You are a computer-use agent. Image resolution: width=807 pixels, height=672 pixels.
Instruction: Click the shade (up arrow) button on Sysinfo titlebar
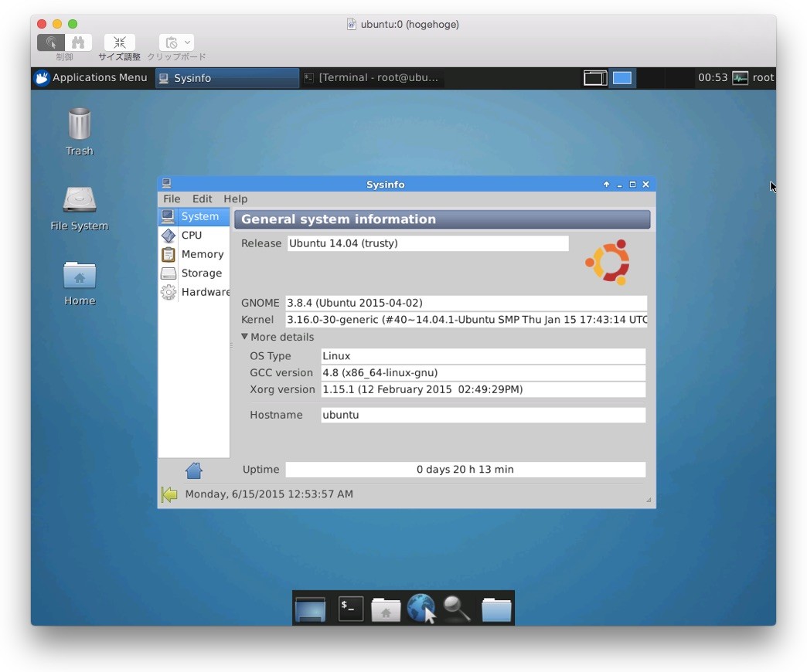606,184
